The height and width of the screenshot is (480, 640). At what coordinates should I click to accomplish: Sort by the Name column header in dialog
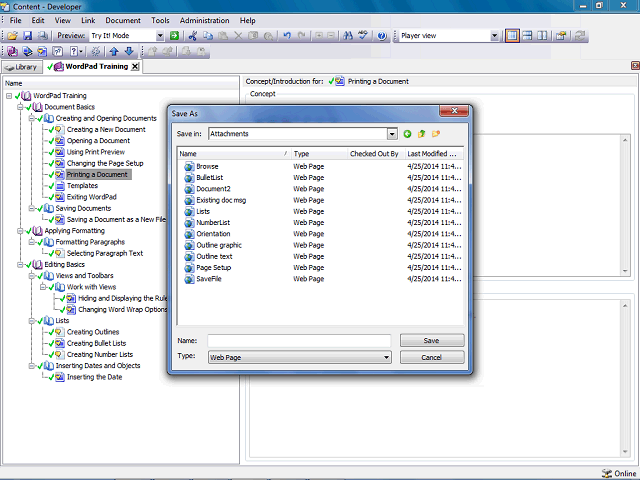(x=234, y=154)
